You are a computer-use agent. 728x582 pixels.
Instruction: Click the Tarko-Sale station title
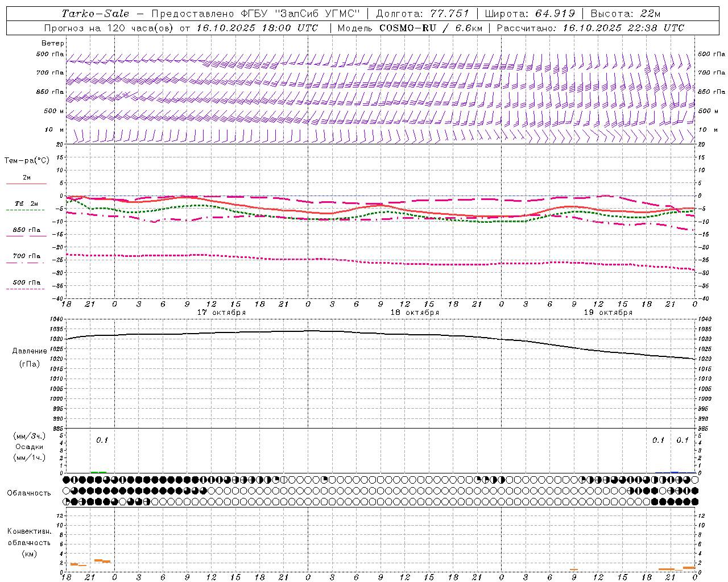[x=96, y=14]
